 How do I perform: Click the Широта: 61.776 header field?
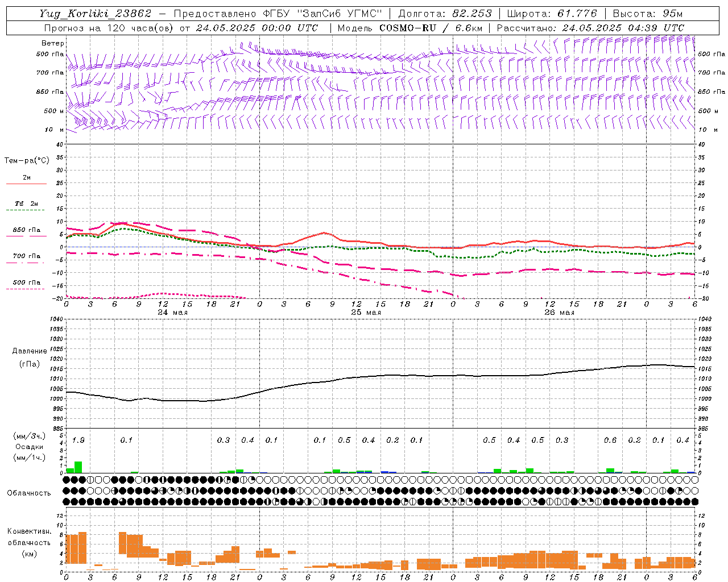[x=552, y=14]
